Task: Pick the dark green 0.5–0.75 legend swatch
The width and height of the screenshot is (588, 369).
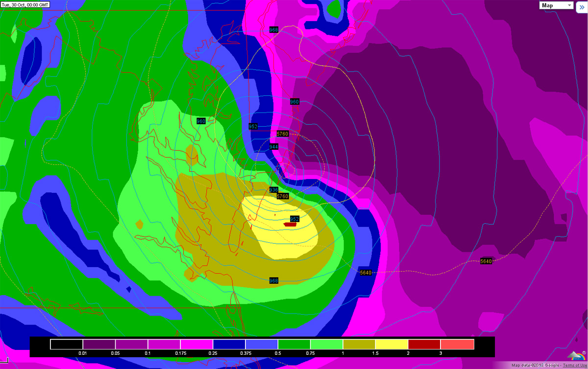Action: point(294,345)
